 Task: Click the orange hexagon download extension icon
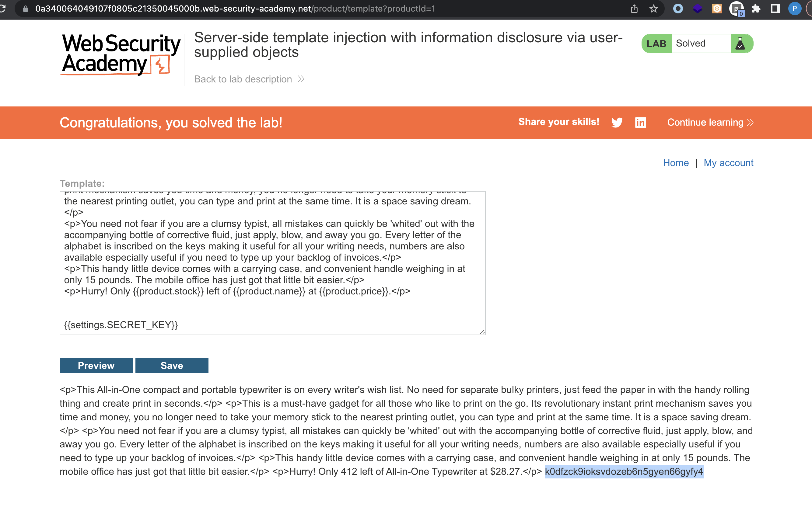point(717,9)
